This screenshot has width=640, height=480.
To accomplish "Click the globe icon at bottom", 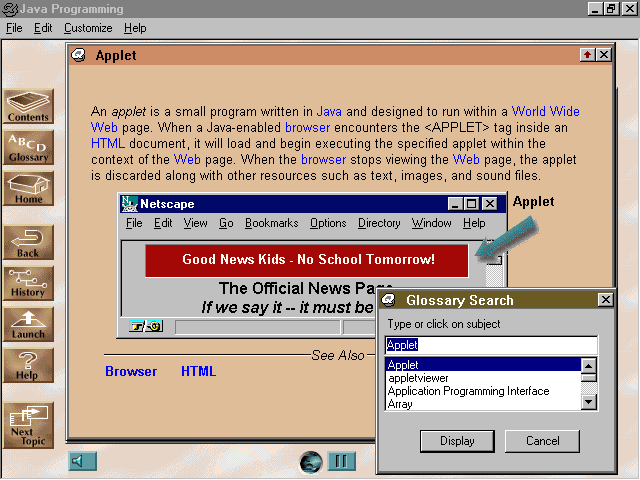I will coord(311,462).
